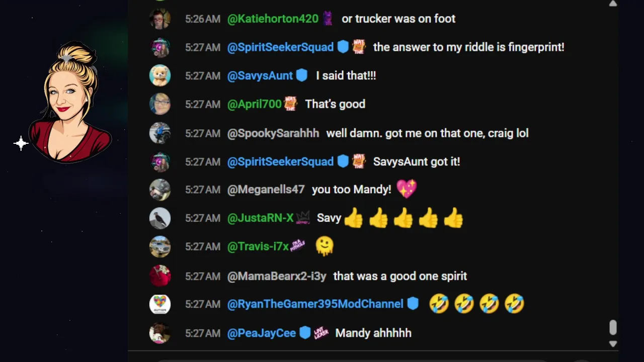The width and height of the screenshot is (644, 362).
Task: Click JustaRN-X's bird avatar
Action: coord(160,218)
